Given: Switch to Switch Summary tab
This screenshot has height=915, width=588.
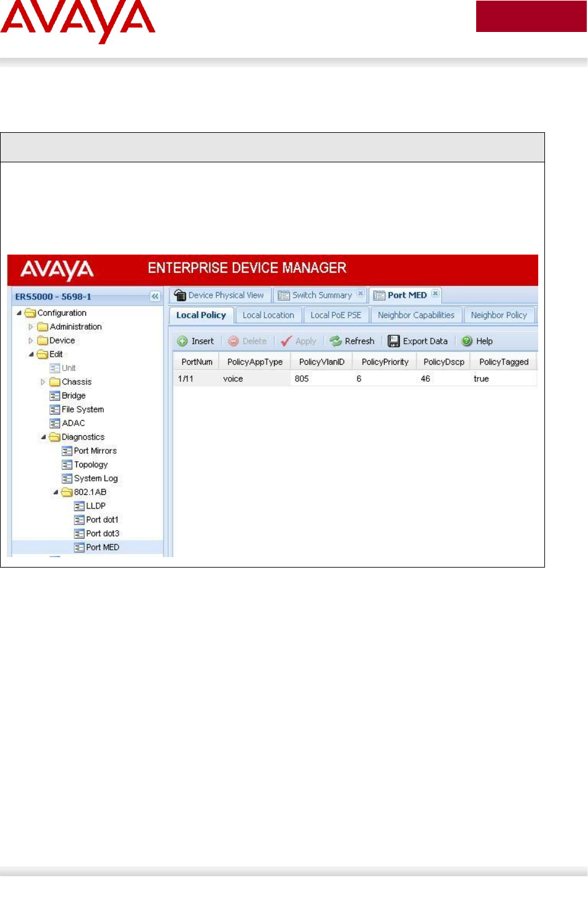Looking at the screenshot, I should coord(315,295).
